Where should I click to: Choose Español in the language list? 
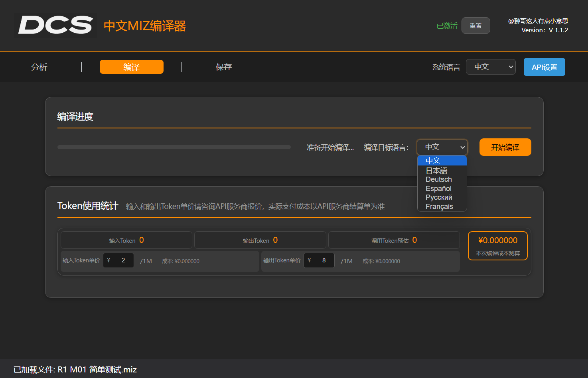tap(442, 189)
